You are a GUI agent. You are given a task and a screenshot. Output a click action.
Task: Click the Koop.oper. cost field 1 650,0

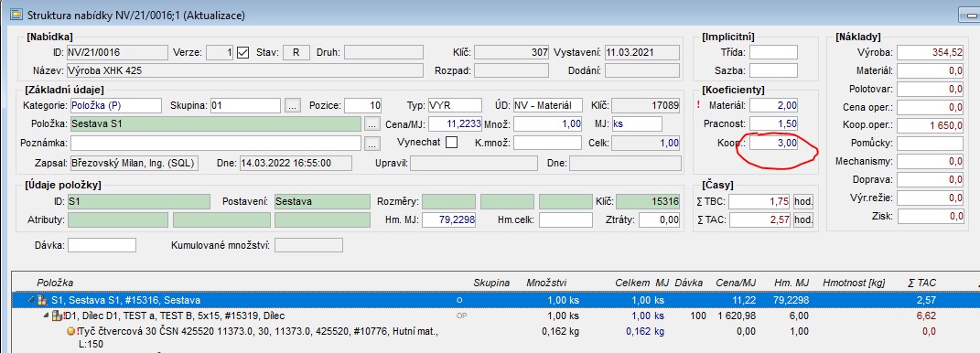coord(930,125)
